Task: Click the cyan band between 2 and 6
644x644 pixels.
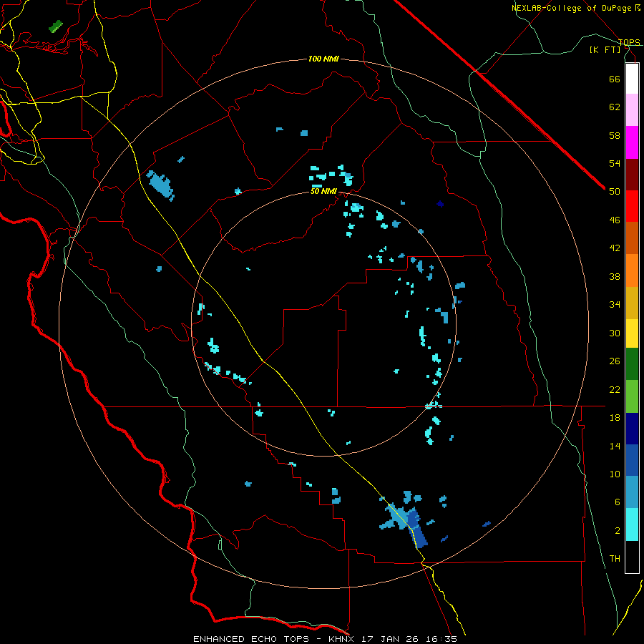Action: (x=632, y=525)
